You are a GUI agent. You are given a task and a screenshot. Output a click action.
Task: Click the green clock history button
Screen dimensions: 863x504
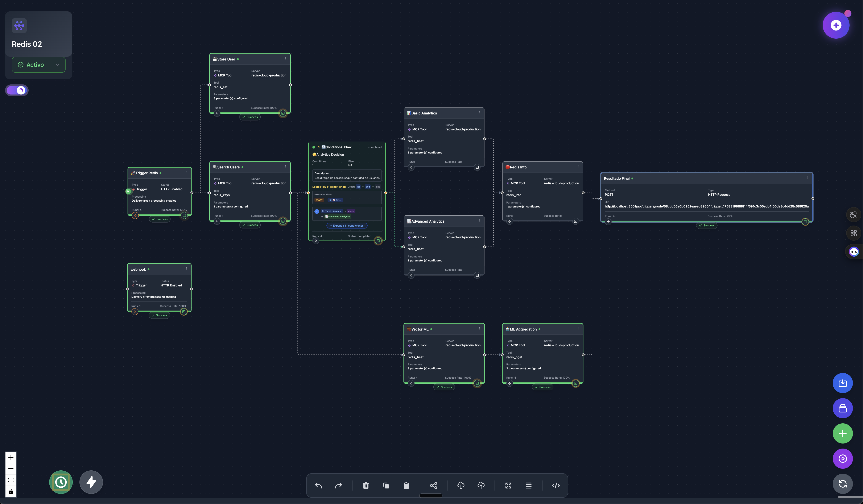[x=61, y=482]
